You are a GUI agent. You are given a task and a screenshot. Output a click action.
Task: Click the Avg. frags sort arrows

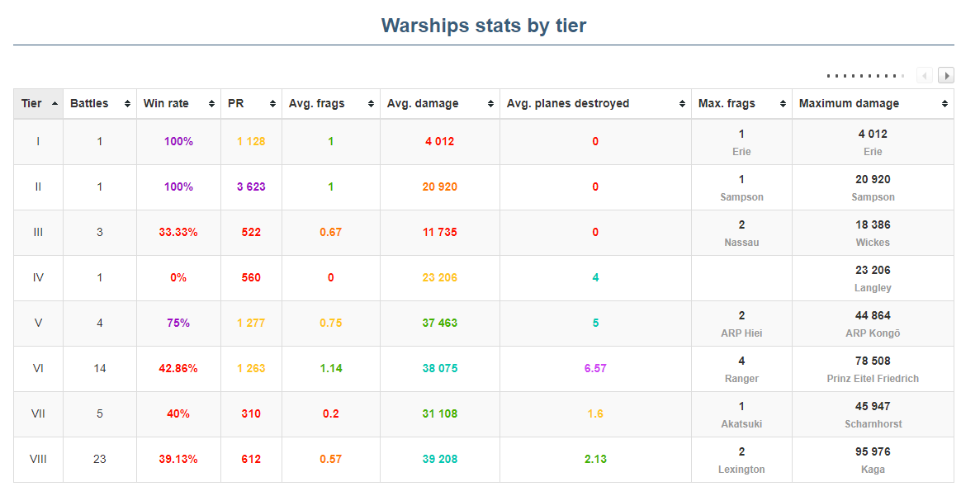pyautogui.click(x=371, y=104)
